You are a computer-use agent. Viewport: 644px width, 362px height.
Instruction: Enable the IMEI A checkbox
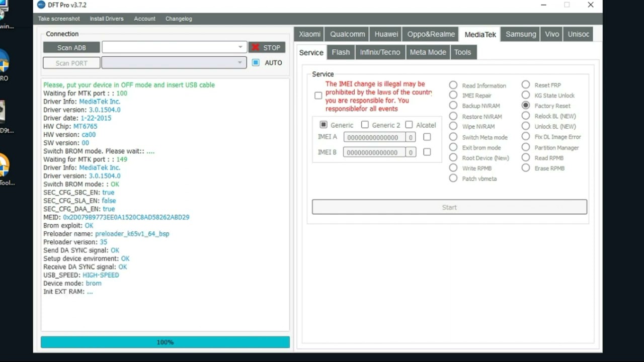pos(427,137)
